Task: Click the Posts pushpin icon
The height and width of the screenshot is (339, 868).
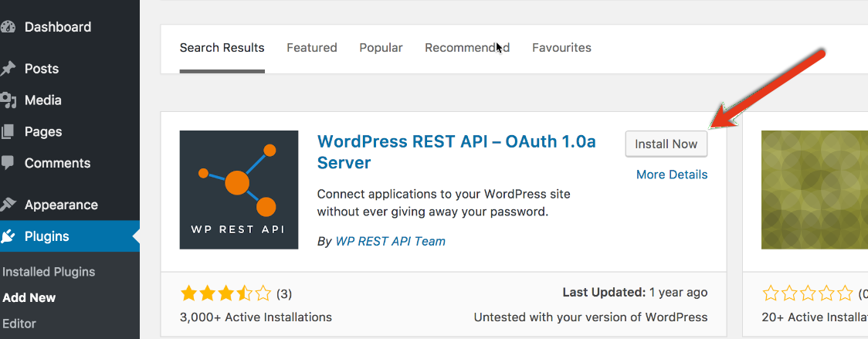Action: click(x=7, y=69)
